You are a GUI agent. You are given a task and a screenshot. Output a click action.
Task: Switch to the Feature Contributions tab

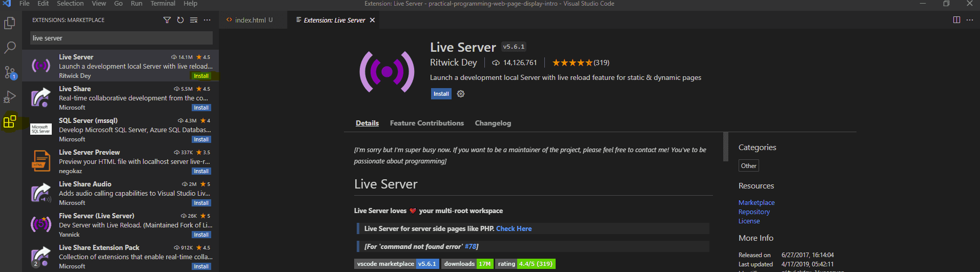(x=427, y=123)
